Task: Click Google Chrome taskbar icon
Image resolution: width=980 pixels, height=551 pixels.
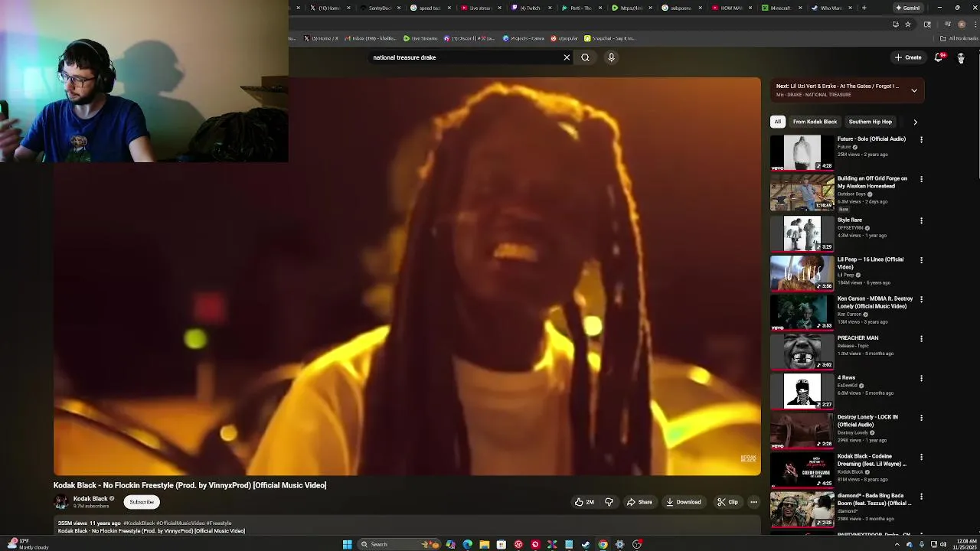Action: (603, 544)
